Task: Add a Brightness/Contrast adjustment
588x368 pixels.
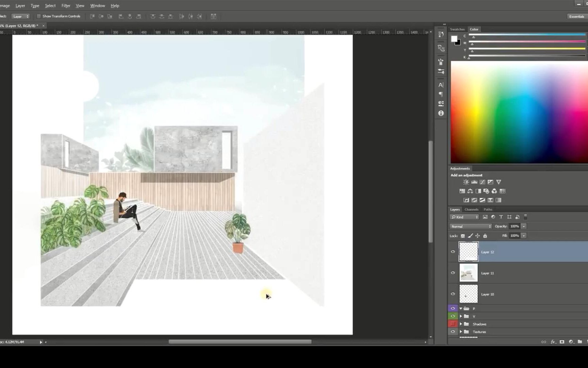Action: click(x=466, y=182)
